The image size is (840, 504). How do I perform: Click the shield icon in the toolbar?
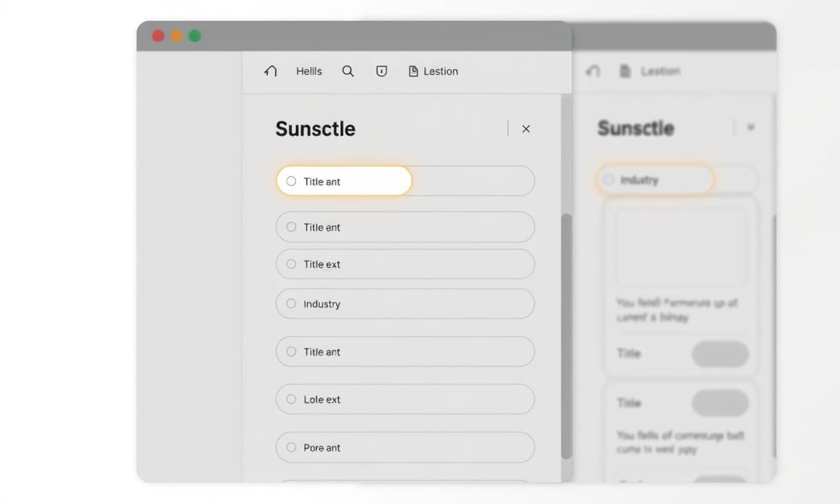pos(381,71)
